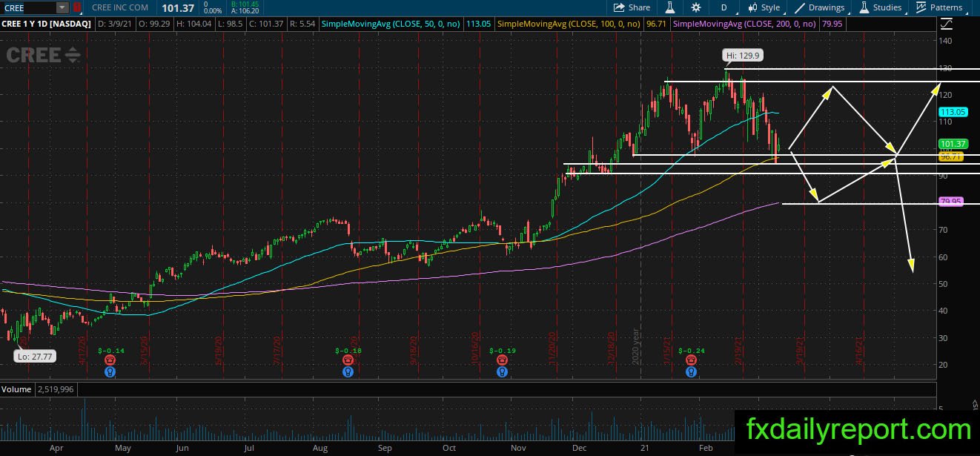Select the SimpleMovingAvg 100 study label
Image resolution: width=980 pixels, height=456 pixels.
click(569, 24)
